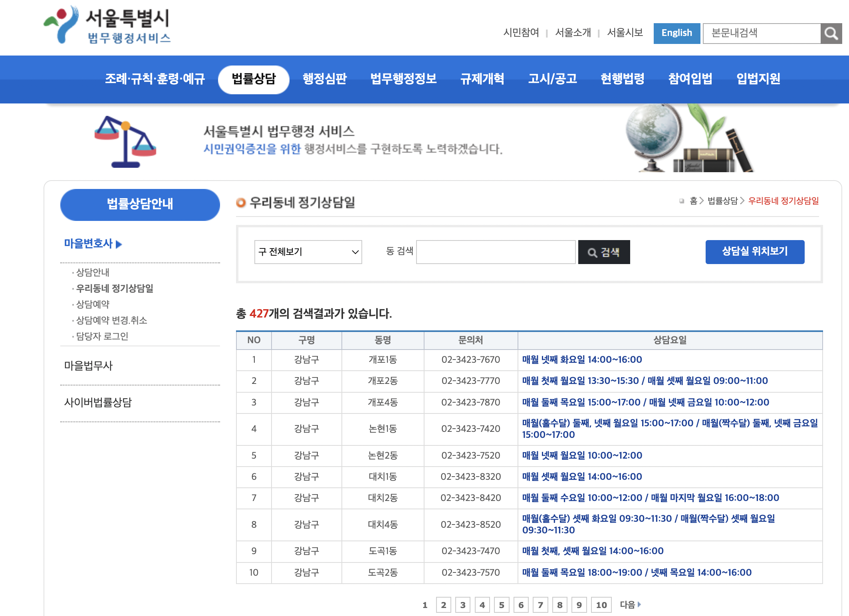Click 대치4동 schedule link

[649, 524]
